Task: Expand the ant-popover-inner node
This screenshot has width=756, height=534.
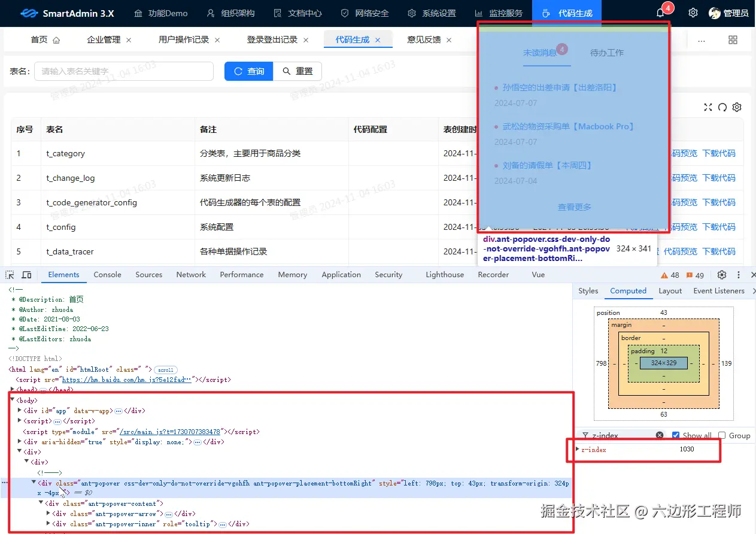Action: (48, 524)
